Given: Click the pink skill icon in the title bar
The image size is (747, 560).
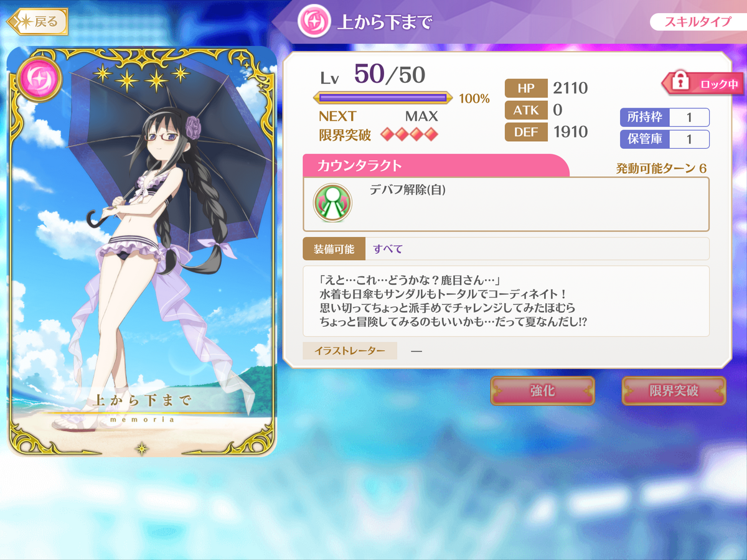Looking at the screenshot, I should point(312,22).
